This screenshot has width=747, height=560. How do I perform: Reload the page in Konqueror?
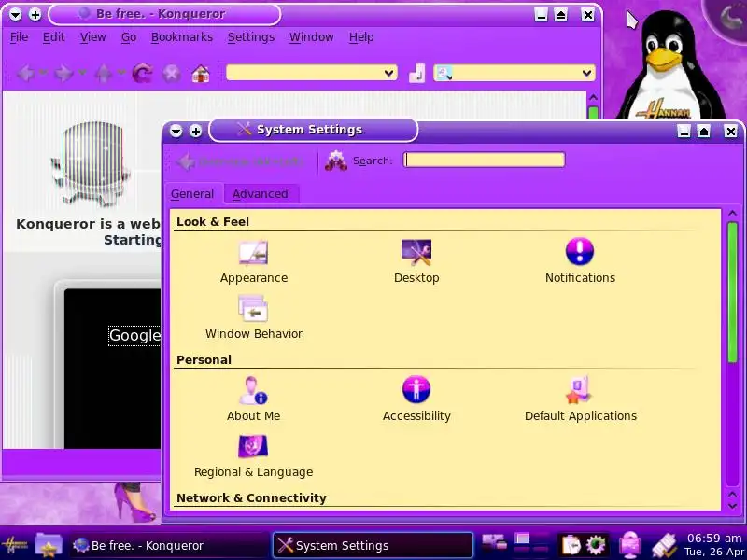click(143, 74)
